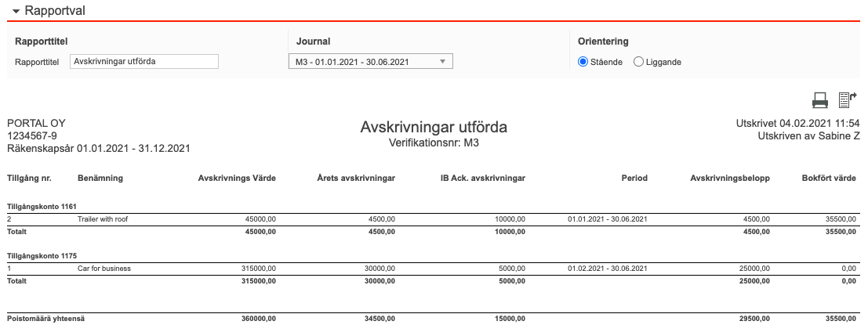Select the Trailer with roof row
The image size is (868, 332).
(x=102, y=219)
